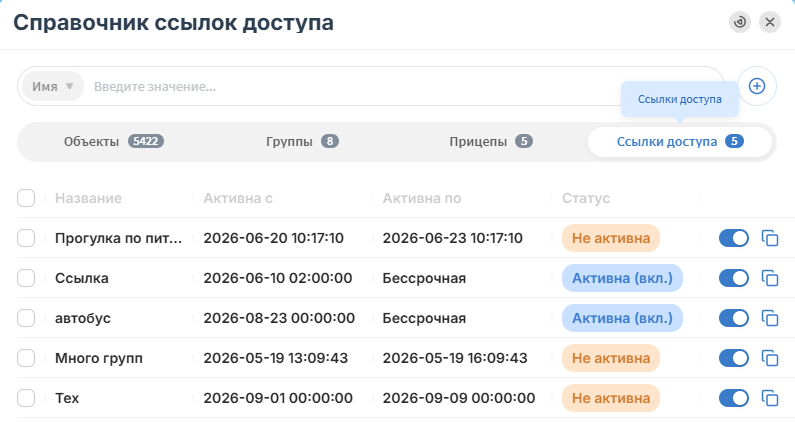The image size is (795, 433).
Task: Select the Ссылки доступа tab
Action: coord(680,141)
